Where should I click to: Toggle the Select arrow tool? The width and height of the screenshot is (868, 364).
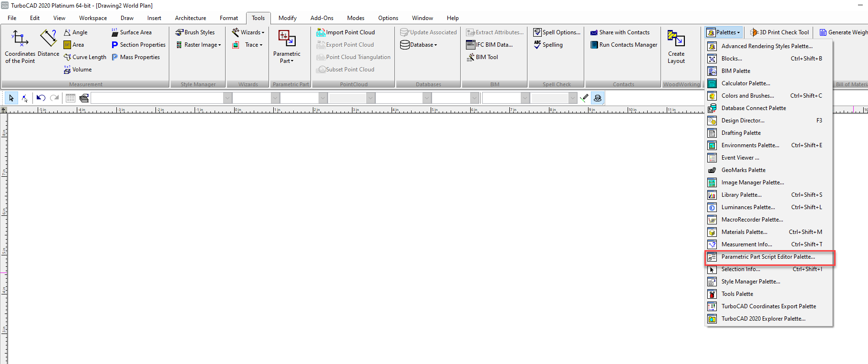tap(11, 98)
